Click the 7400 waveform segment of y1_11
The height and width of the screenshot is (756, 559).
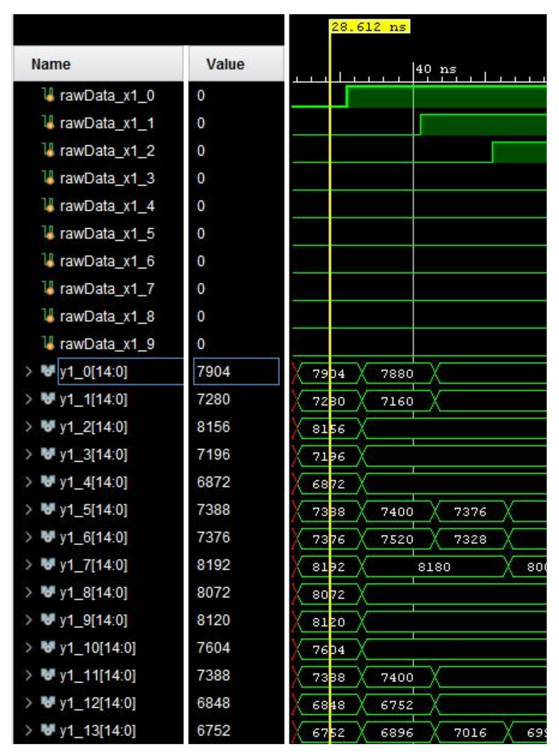tap(399, 678)
